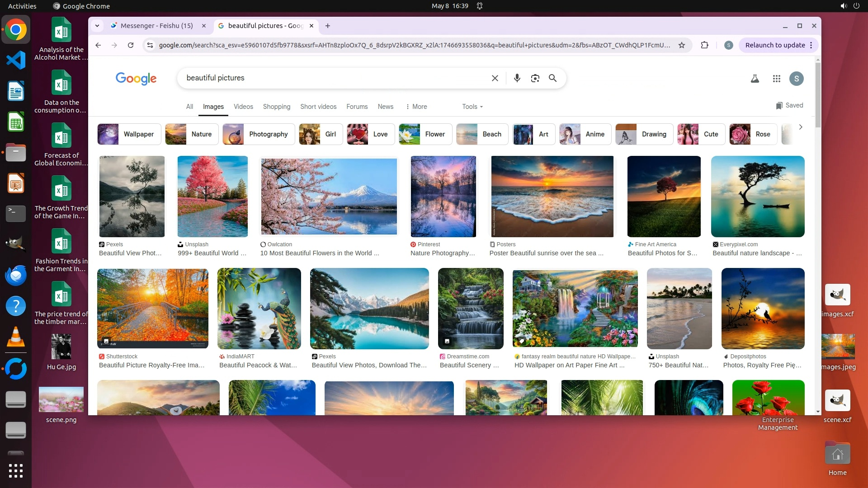Open the Saved images link
Screen dimensions: 868x488
point(789,105)
